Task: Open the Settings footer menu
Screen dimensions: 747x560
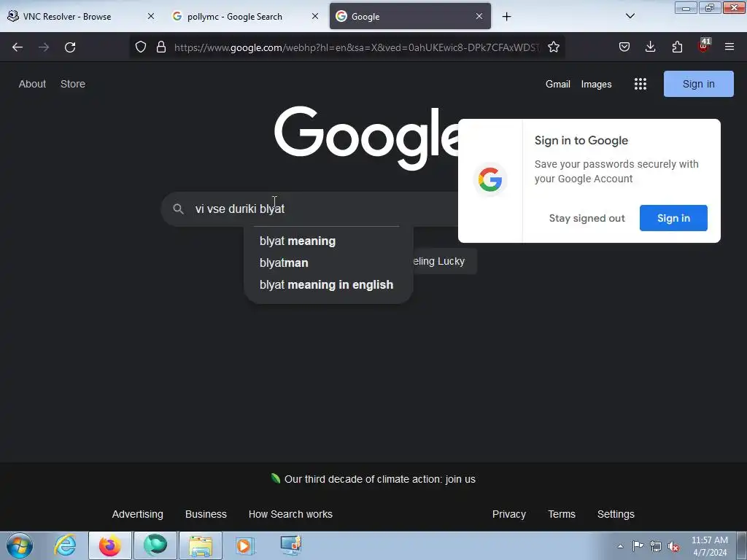Action: point(616,514)
